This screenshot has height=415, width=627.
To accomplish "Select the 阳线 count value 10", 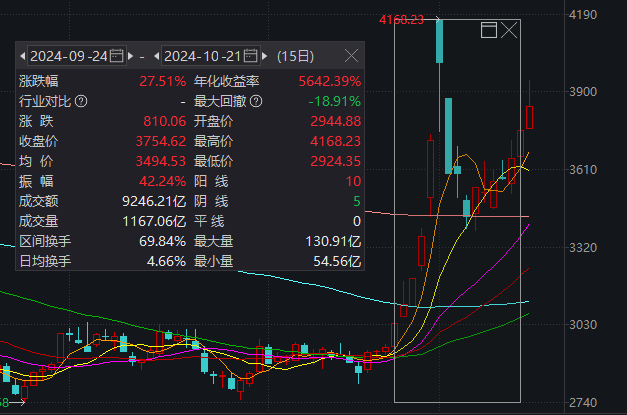I will click(353, 181).
